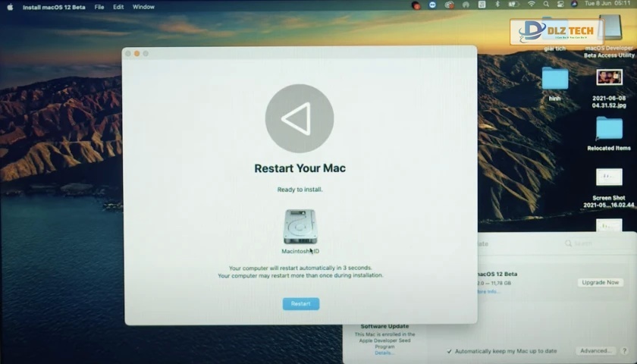Open the Advanced options in Software Update
This screenshot has height=364, width=637.
click(595, 351)
